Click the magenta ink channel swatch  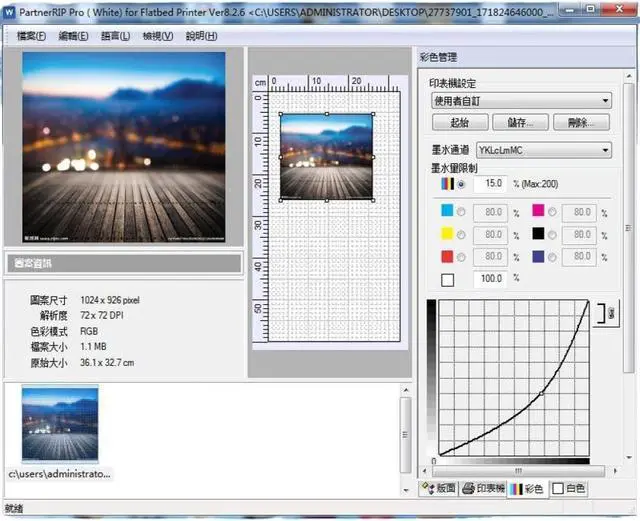point(538,212)
